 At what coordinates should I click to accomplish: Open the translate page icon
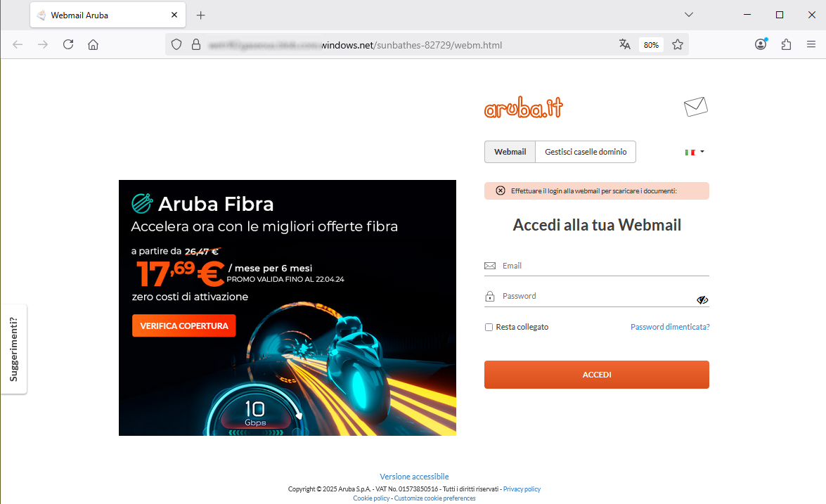point(625,45)
